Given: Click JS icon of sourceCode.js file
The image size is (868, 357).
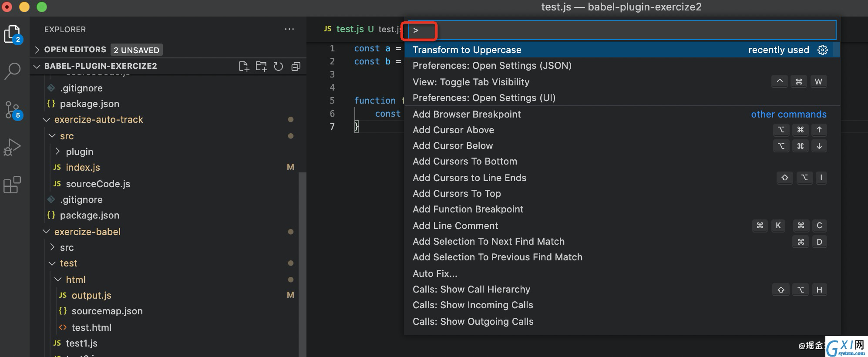Looking at the screenshot, I should 57,184.
